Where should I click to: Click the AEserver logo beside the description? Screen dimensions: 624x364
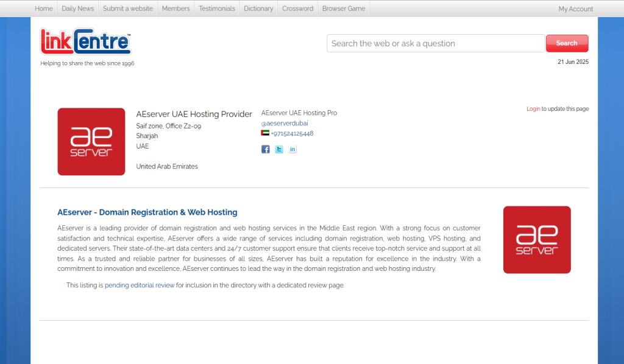(537, 240)
